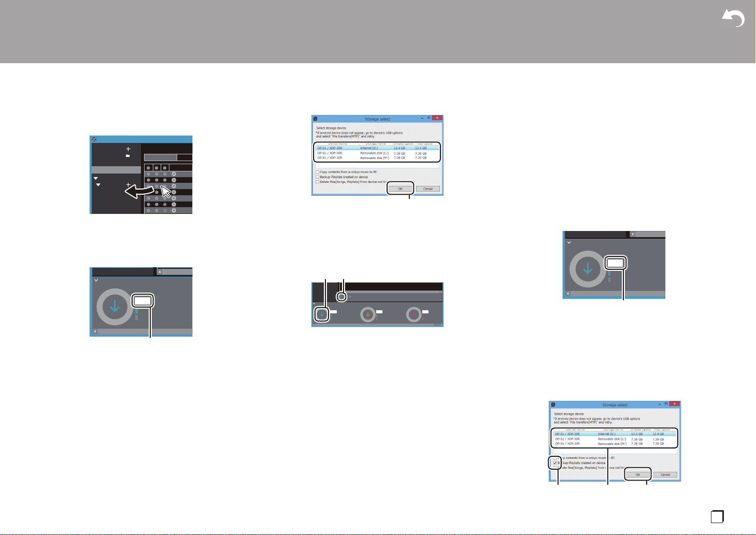Click white label next to blue sync icon
This screenshot has height=535, width=756.
coord(333,312)
